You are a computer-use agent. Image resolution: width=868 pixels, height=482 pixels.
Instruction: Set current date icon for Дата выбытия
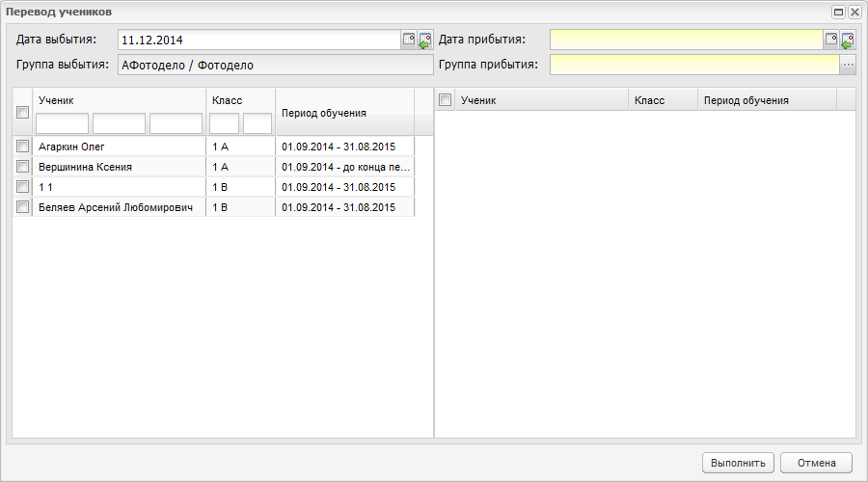pyautogui.click(x=425, y=40)
